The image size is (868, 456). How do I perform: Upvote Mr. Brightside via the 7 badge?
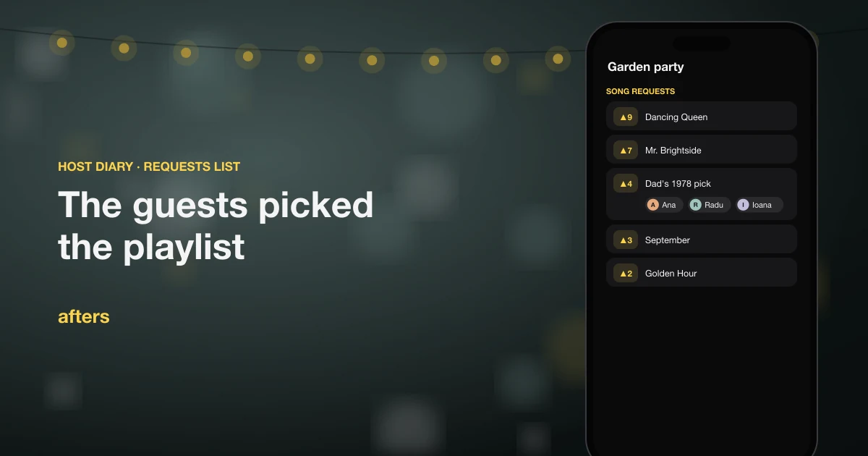coord(626,150)
